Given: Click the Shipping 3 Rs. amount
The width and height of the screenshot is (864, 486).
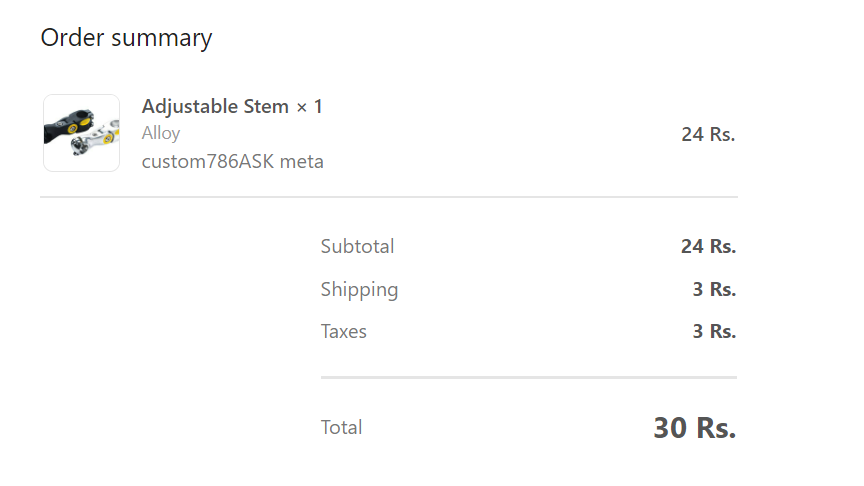Looking at the screenshot, I should coord(714,289).
